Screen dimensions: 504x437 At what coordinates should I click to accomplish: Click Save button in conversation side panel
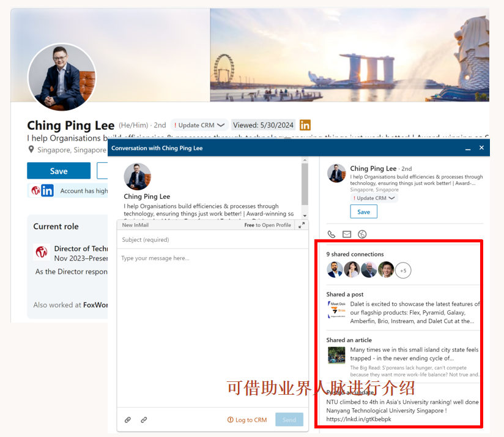[x=363, y=212]
